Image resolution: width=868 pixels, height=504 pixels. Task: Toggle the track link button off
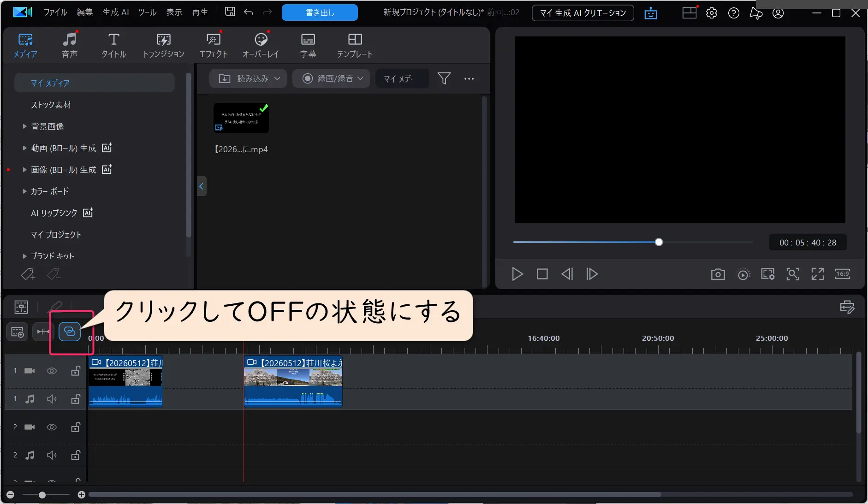[x=70, y=332]
